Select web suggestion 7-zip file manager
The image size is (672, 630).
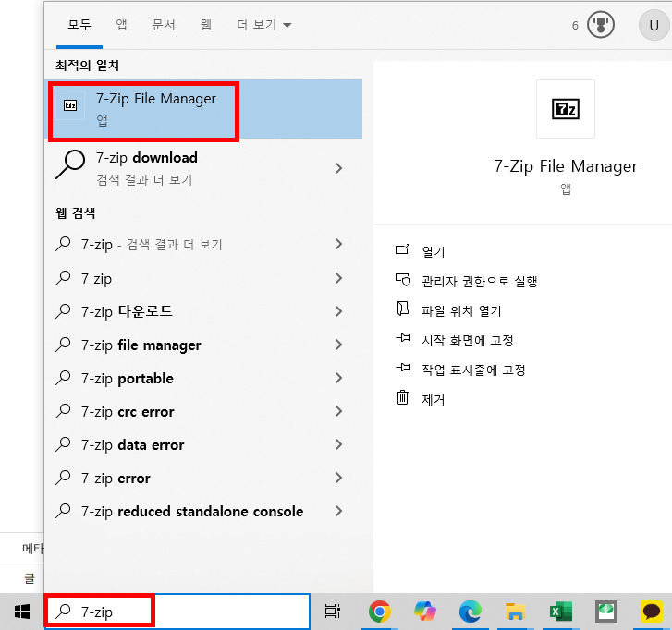click(x=203, y=345)
